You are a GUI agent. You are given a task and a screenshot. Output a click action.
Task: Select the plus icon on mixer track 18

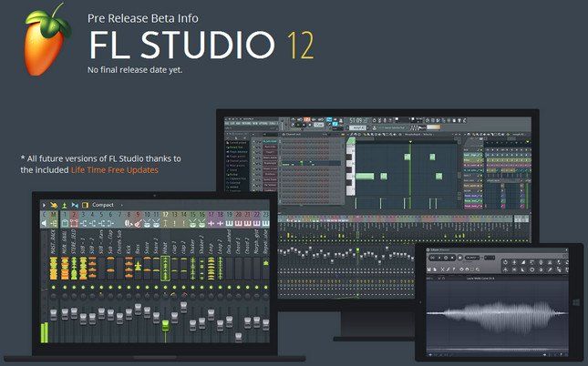coord(220,223)
